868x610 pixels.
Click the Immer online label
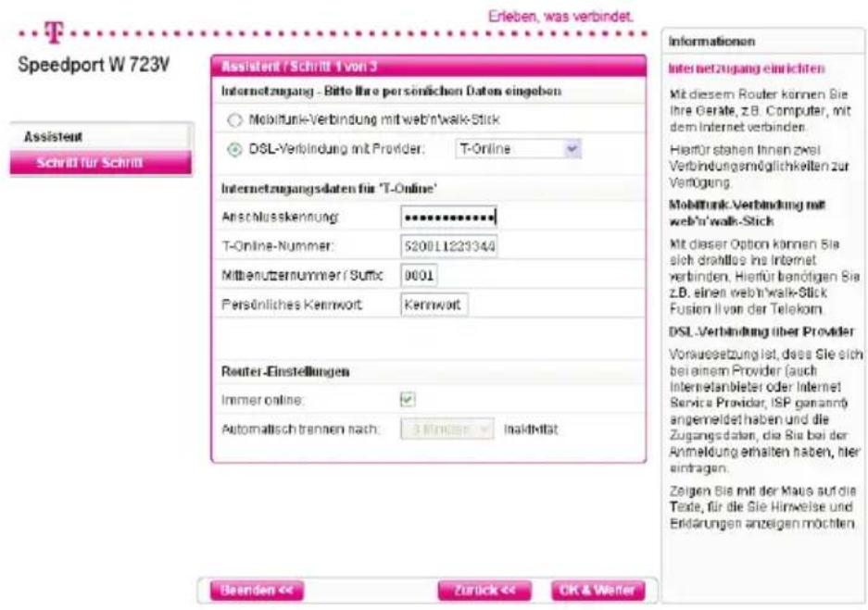(262, 400)
